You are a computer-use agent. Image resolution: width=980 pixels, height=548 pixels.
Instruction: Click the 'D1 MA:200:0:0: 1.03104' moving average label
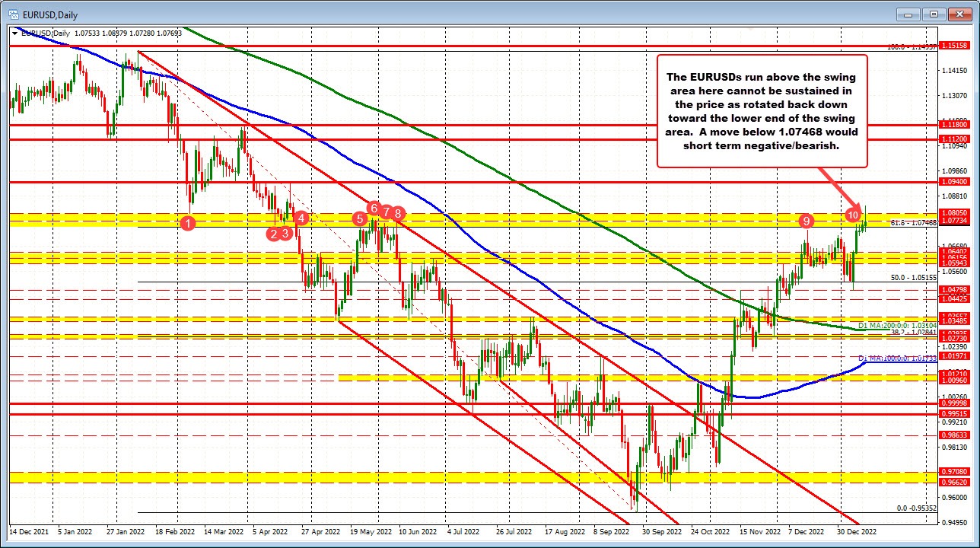(897, 325)
